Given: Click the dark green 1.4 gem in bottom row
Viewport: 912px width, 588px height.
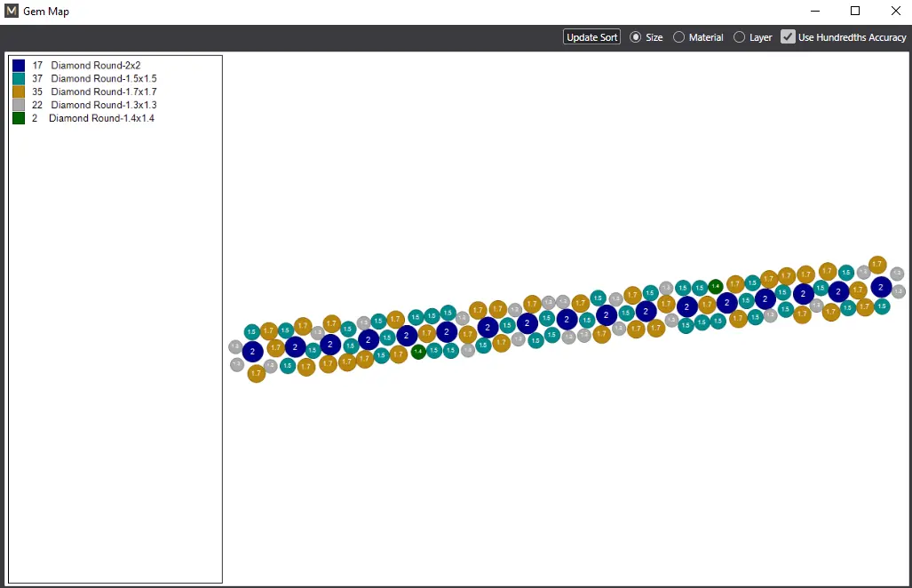Looking at the screenshot, I should [418, 351].
